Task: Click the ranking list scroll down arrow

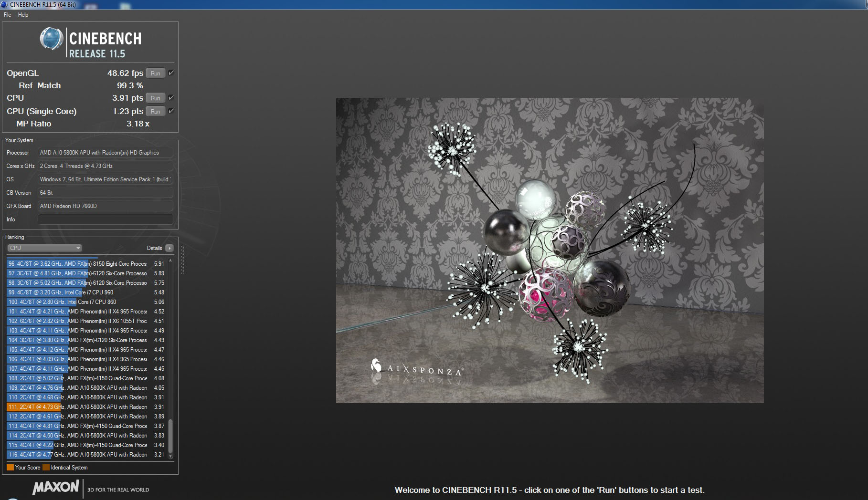Action: 170,456
